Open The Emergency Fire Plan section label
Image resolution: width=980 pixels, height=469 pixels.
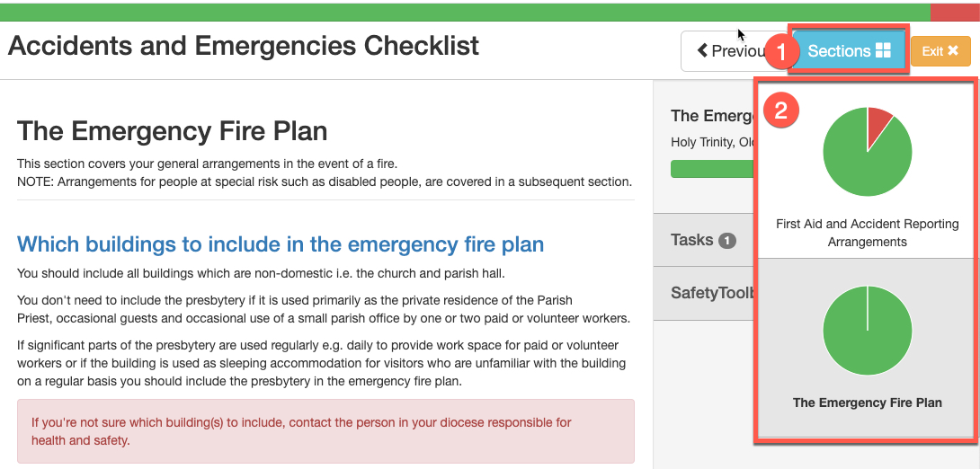click(x=867, y=403)
